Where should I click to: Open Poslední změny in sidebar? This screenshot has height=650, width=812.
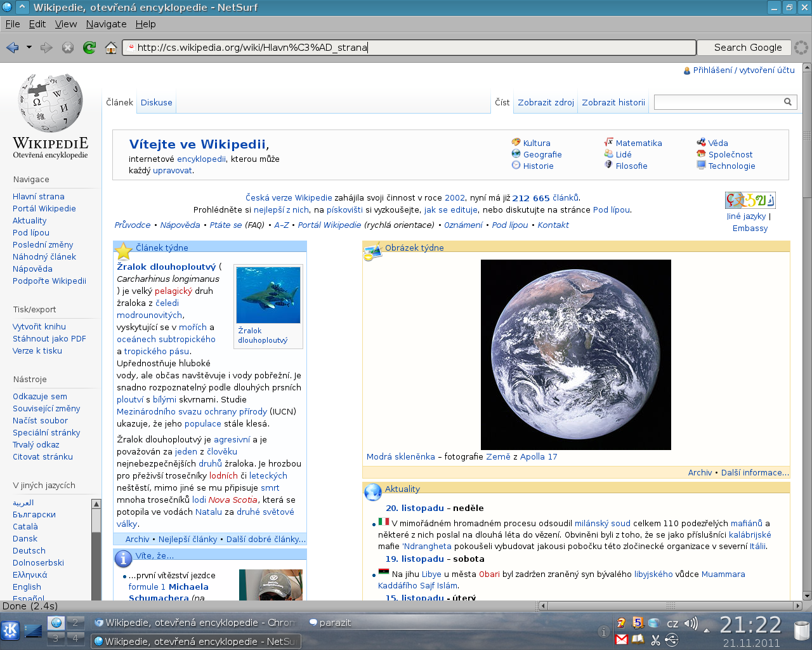[x=43, y=245]
